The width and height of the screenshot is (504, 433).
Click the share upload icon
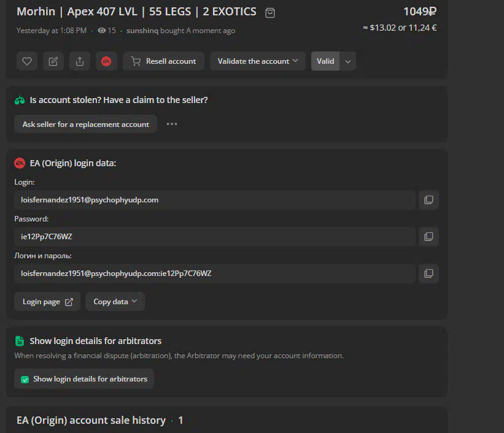80,61
